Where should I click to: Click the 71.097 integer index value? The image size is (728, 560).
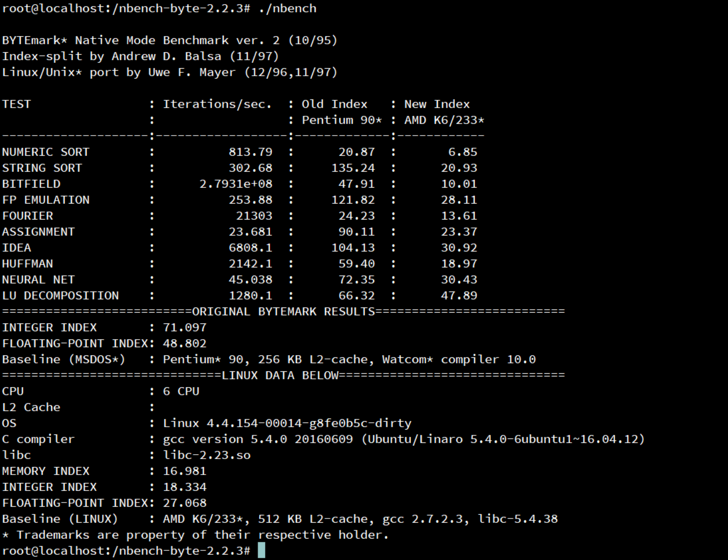(185, 328)
